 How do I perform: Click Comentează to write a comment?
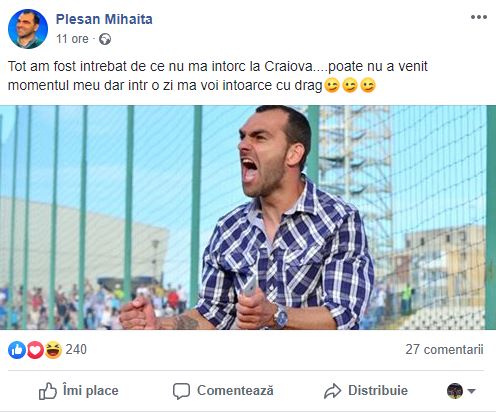(223, 391)
